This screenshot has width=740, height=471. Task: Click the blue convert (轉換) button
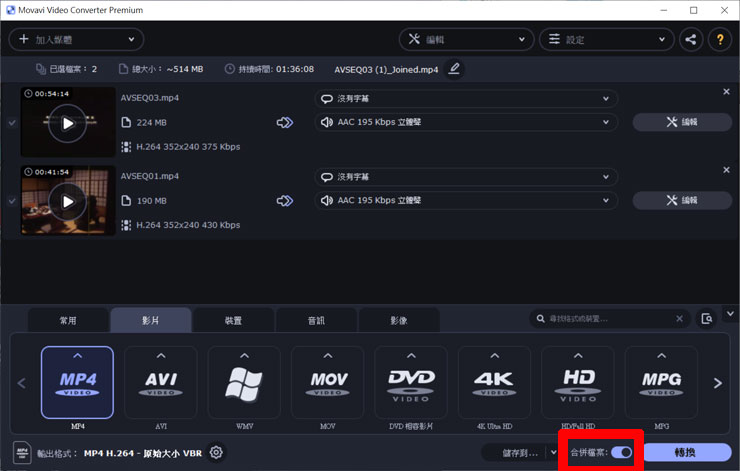(687, 452)
